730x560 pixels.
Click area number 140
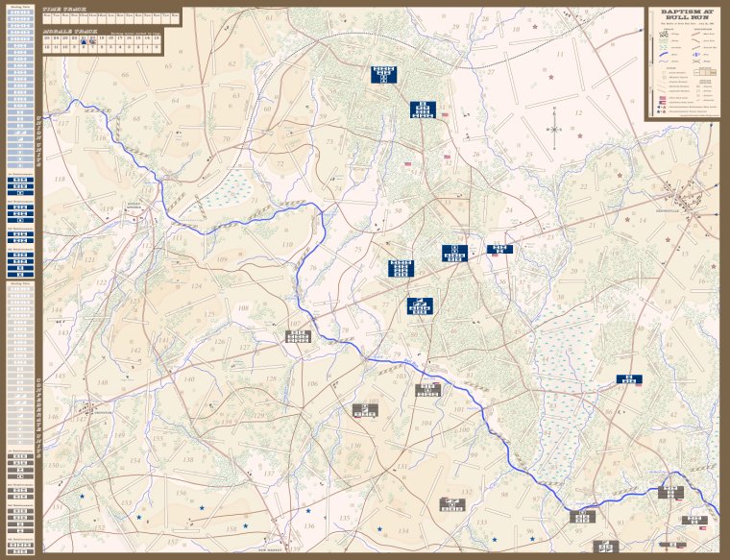pos(189,379)
